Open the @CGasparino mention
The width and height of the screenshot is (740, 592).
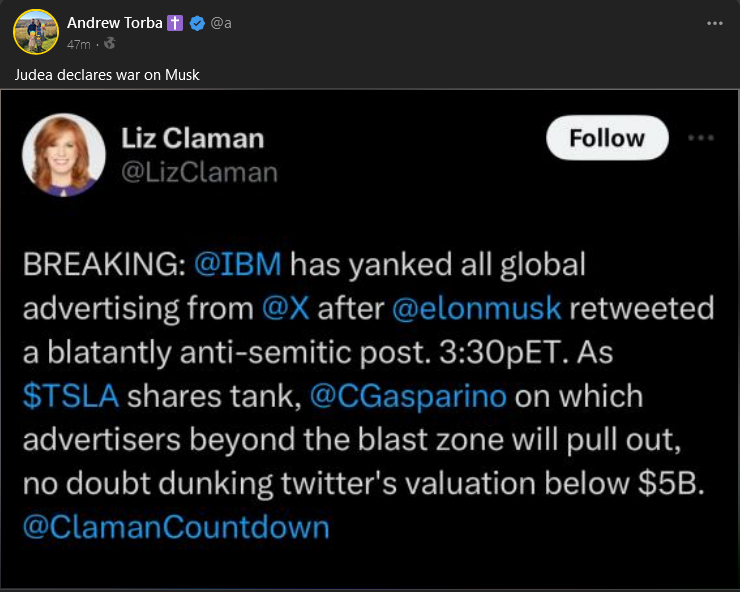click(408, 396)
